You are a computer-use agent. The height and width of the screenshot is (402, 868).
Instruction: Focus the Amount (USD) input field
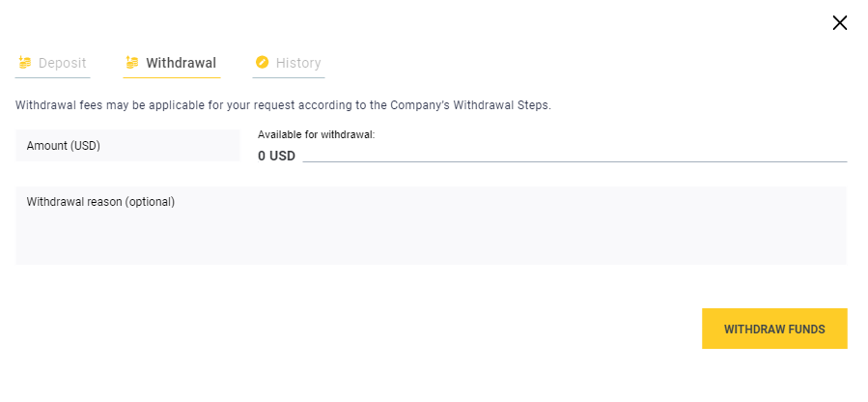point(126,146)
